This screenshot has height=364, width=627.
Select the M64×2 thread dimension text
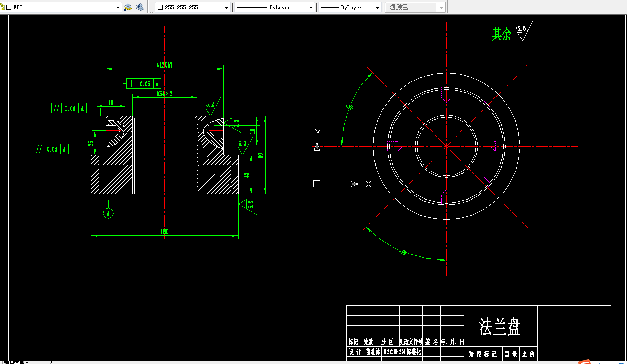coord(164,94)
